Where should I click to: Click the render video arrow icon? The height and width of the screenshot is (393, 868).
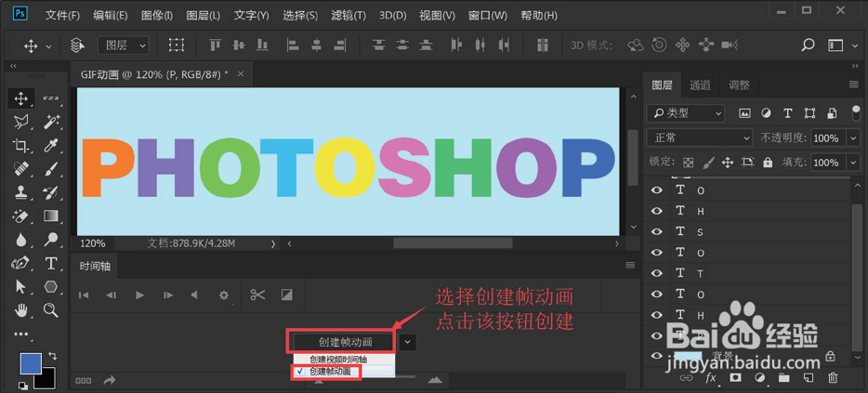click(109, 380)
